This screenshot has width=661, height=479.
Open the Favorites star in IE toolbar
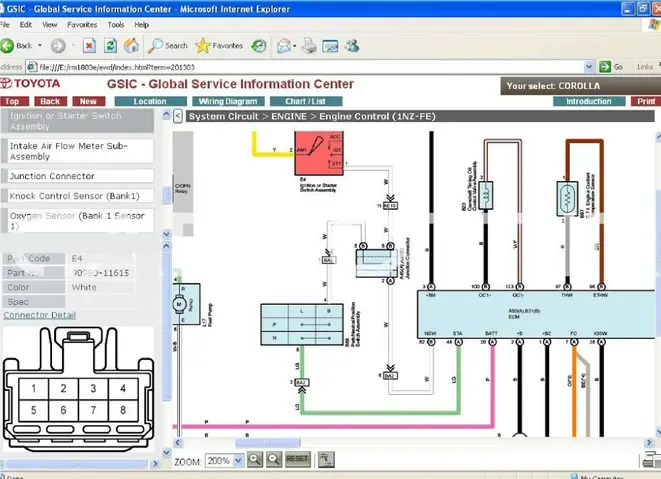pyautogui.click(x=219, y=46)
